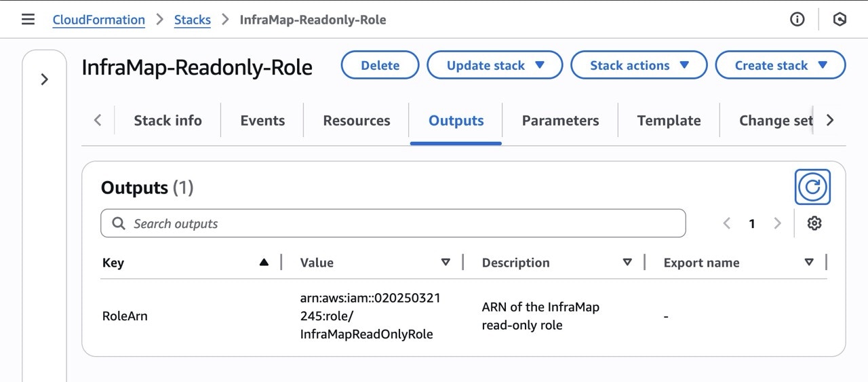
Task: Go to Stacks breadcrumb link
Action: click(193, 20)
